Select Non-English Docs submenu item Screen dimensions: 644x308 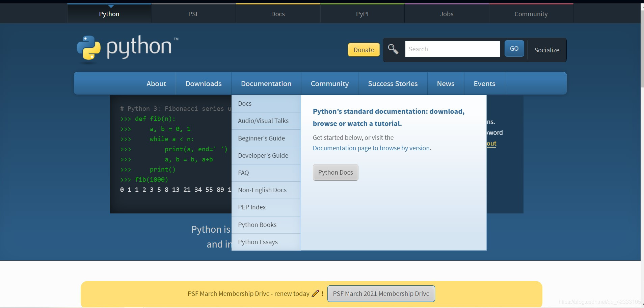click(x=266, y=190)
